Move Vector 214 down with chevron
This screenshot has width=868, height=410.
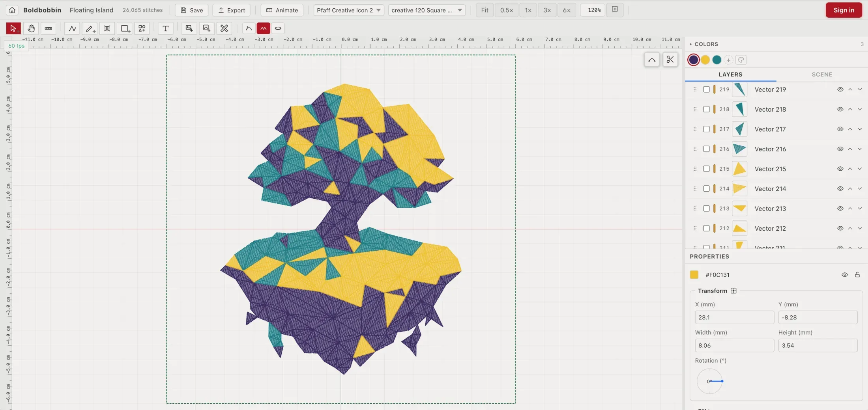pos(860,189)
